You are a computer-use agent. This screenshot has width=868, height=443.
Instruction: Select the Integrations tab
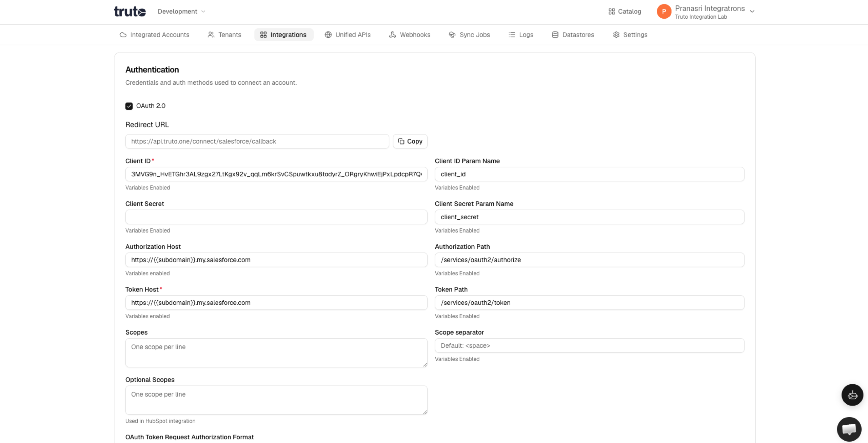tap(283, 35)
